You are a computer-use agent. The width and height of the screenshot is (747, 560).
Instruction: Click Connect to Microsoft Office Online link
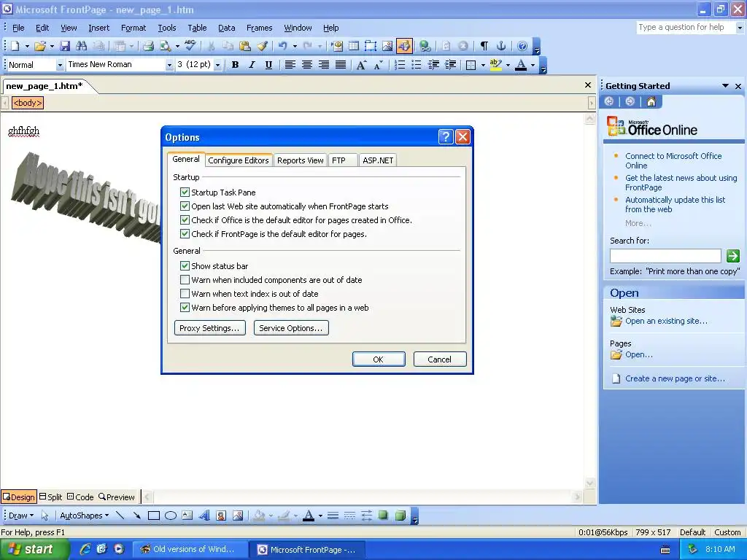(673, 160)
